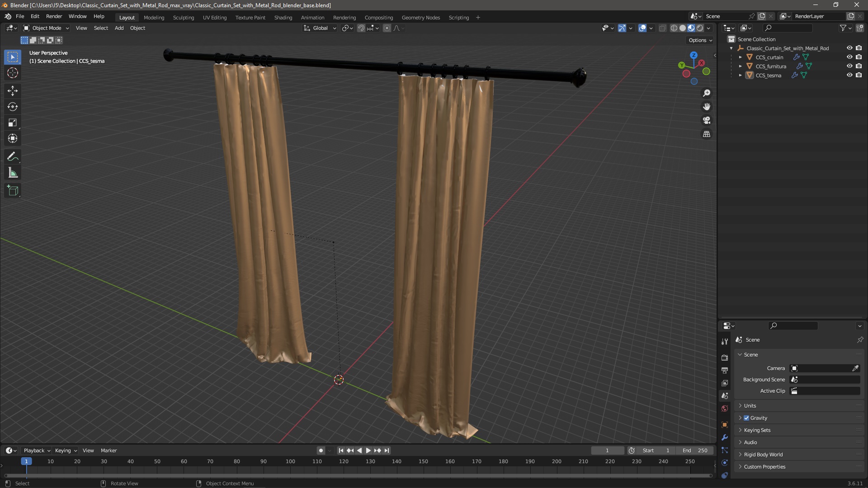Play the animation forward
Screen dimensions: 868x488
[x=368, y=450]
